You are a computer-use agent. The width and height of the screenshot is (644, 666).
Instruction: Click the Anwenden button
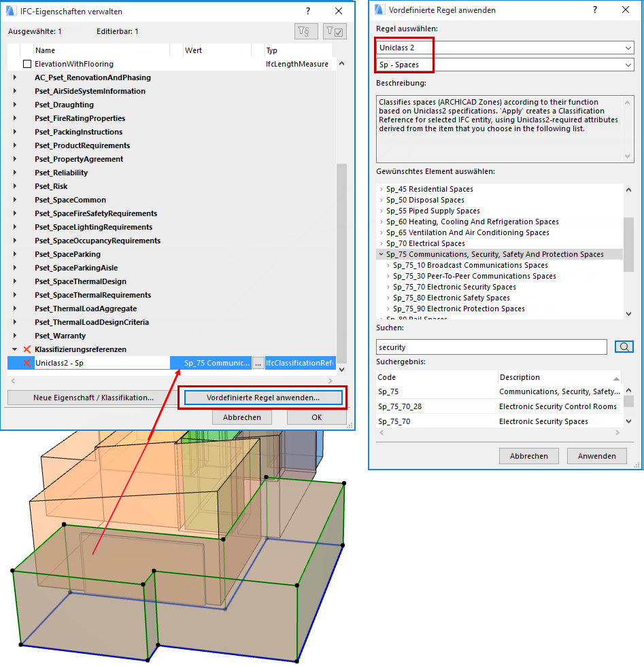[x=597, y=456]
